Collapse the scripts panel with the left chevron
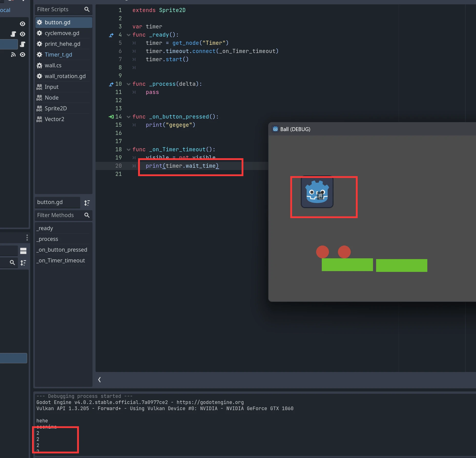The image size is (476, 458). [99, 380]
